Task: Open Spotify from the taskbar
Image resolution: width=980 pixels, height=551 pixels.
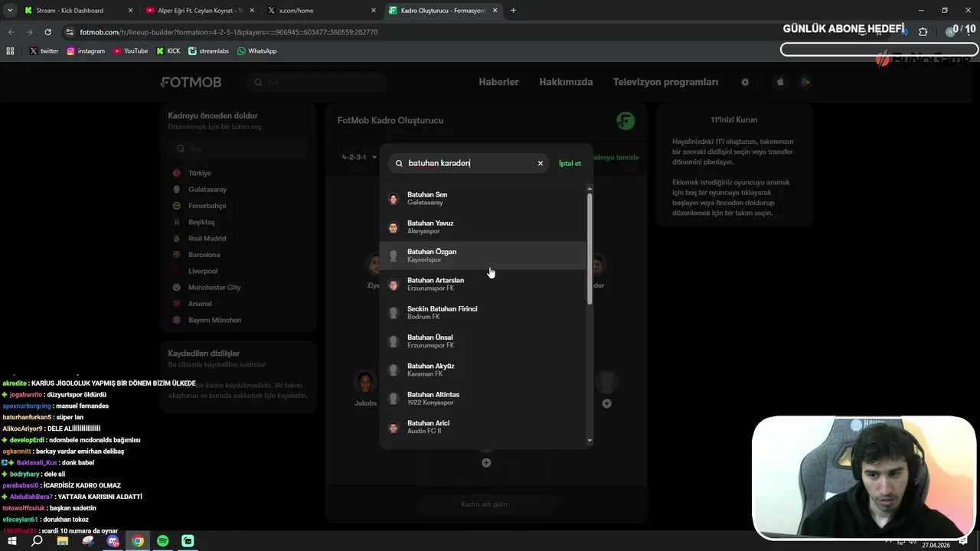Action: 162,541
